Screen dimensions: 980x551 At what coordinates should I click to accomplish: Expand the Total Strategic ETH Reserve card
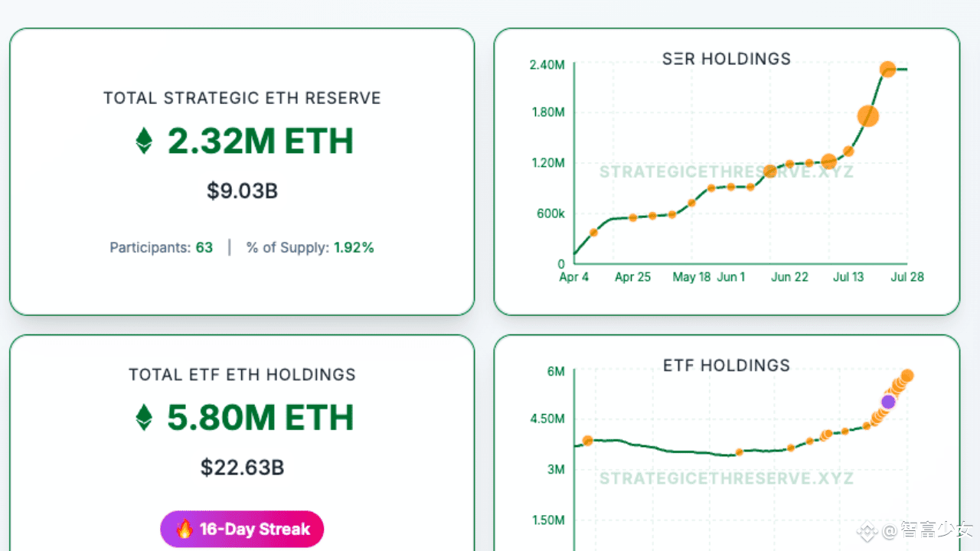[242, 171]
